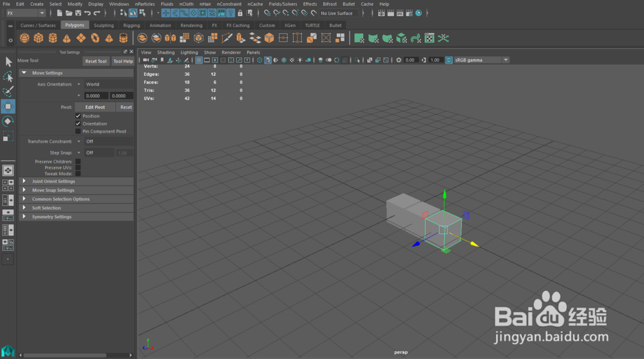Toggle Orientation checkbox under Pivot
The width and height of the screenshot is (644, 359).
pos(78,124)
